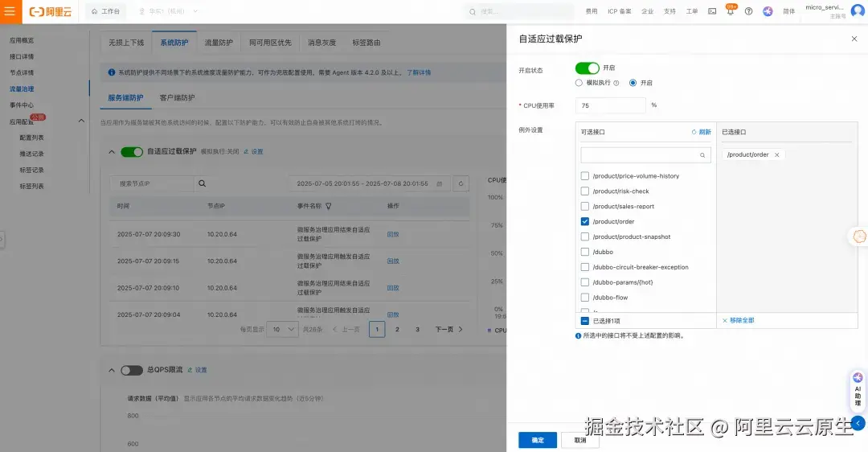Switch to the 标签路由 tab

pos(366,43)
